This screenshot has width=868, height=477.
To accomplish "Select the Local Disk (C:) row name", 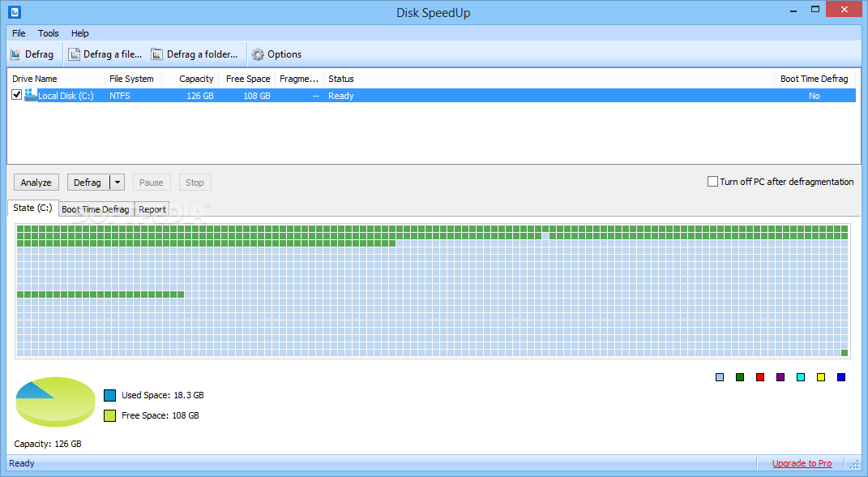I will 66,96.
